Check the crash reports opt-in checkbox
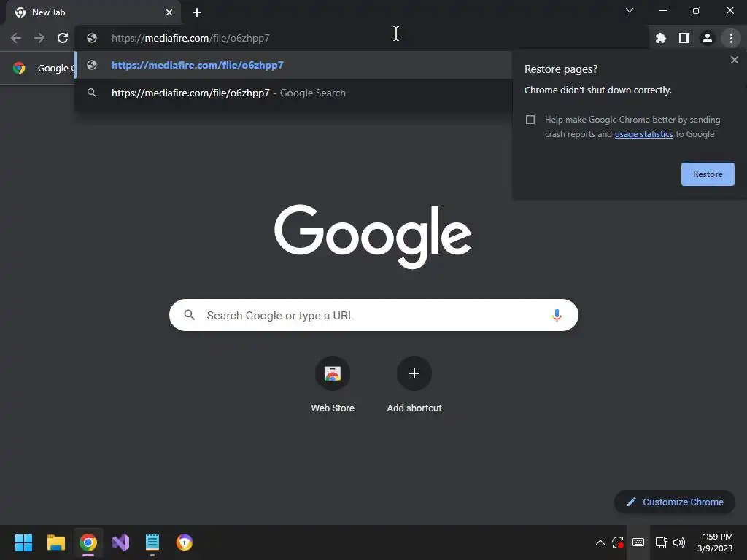 [x=530, y=120]
